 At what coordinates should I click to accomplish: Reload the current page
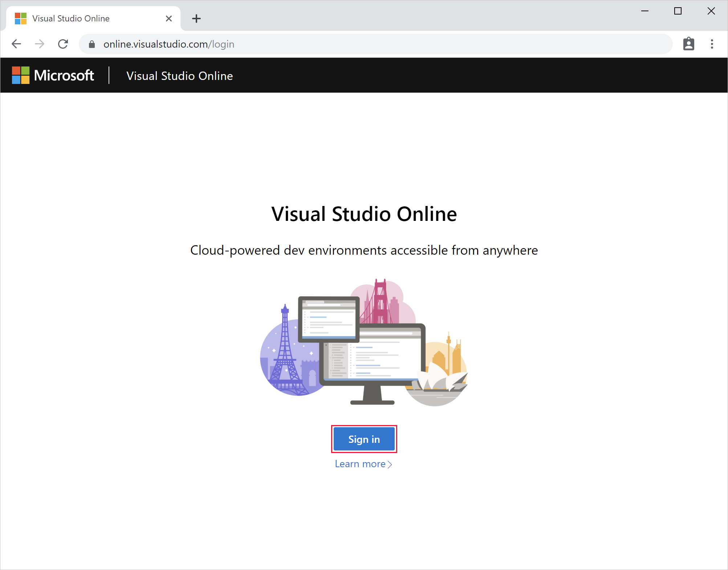63,44
